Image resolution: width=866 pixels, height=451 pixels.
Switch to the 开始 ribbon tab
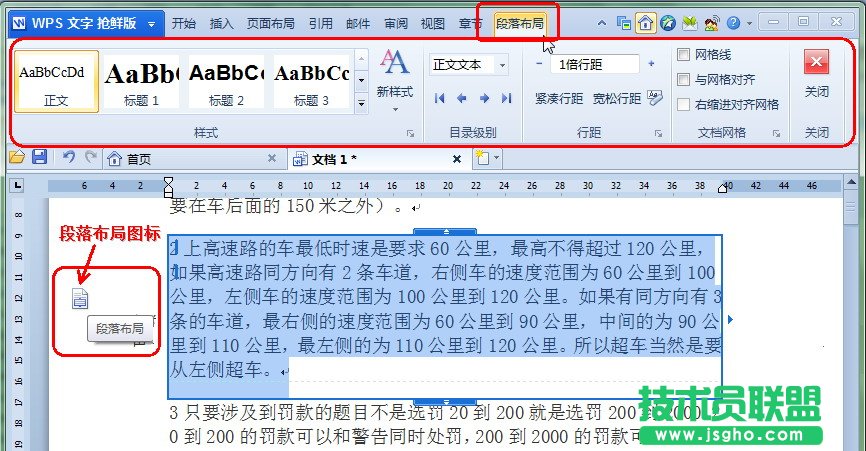[183, 24]
